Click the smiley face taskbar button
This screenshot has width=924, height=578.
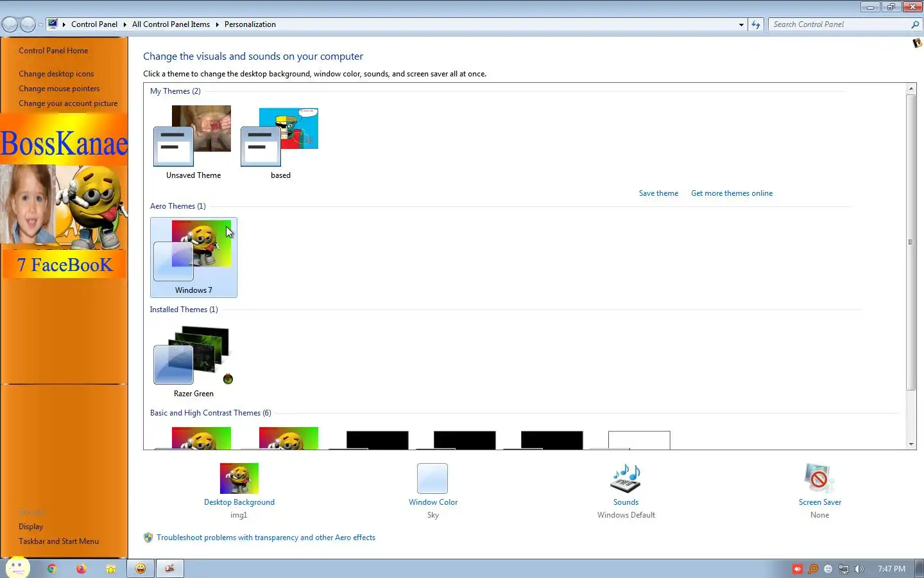tap(141, 568)
